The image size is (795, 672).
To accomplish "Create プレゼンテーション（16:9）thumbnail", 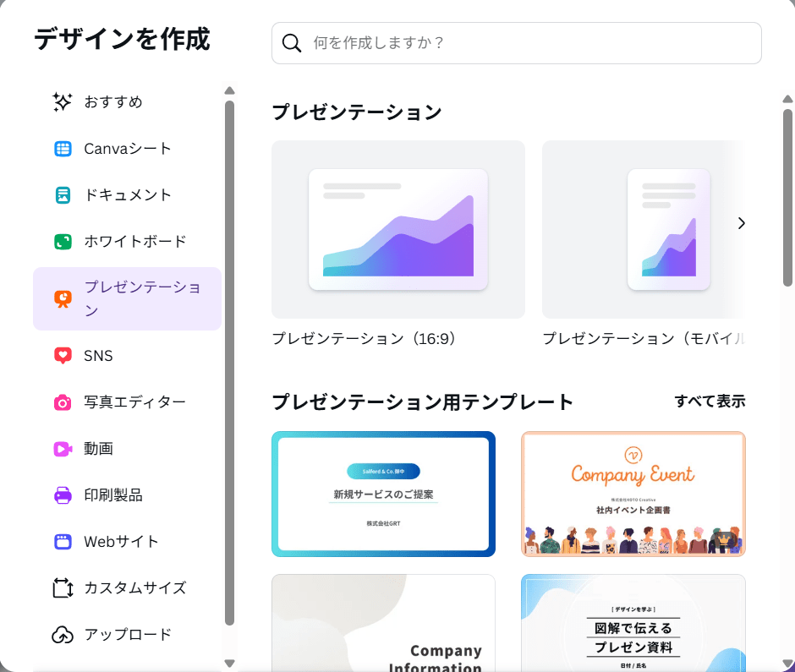I will click(398, 230).
